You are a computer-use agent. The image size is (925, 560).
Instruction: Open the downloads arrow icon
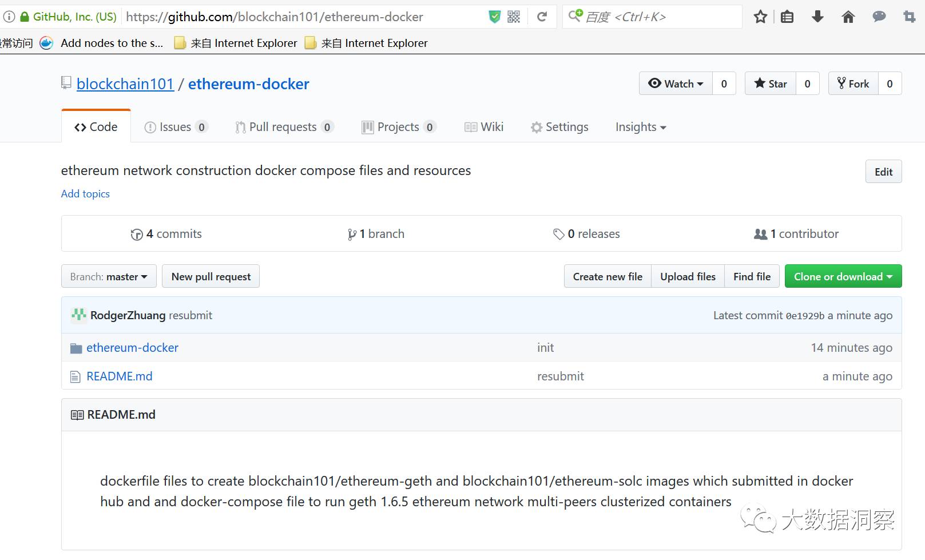[817, 17]
